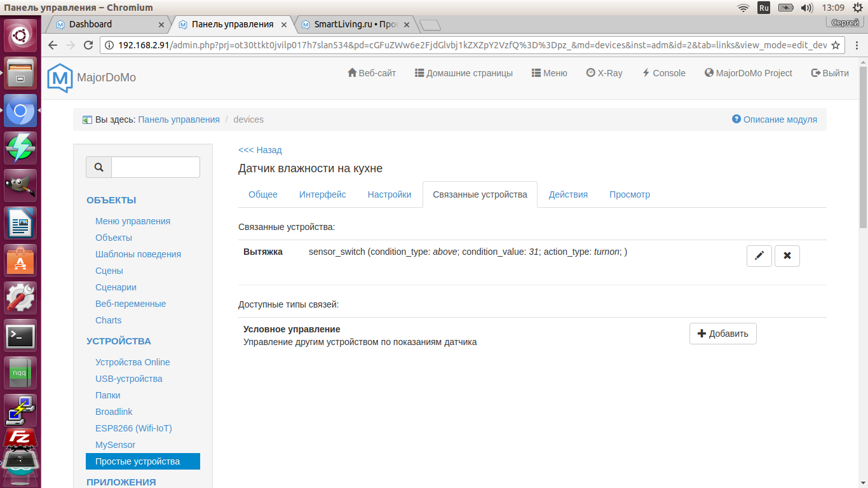Switch to the Настройки tab
Image resolution: width=868 pixels, height=488 pixels.
[x=390, y=194]
